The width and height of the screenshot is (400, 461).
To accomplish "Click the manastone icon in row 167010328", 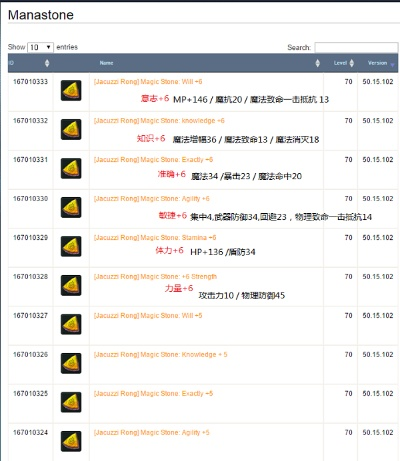I will pos(71,285).
